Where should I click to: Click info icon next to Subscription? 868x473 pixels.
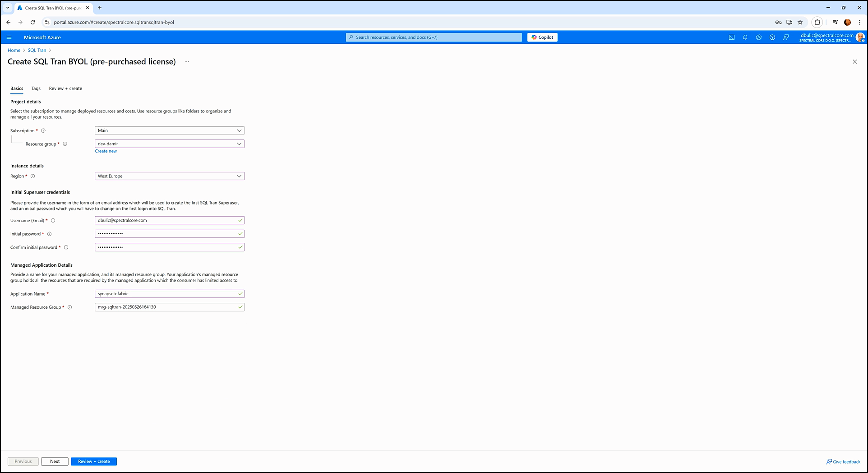pyautogui.click(x=43, y=131)
